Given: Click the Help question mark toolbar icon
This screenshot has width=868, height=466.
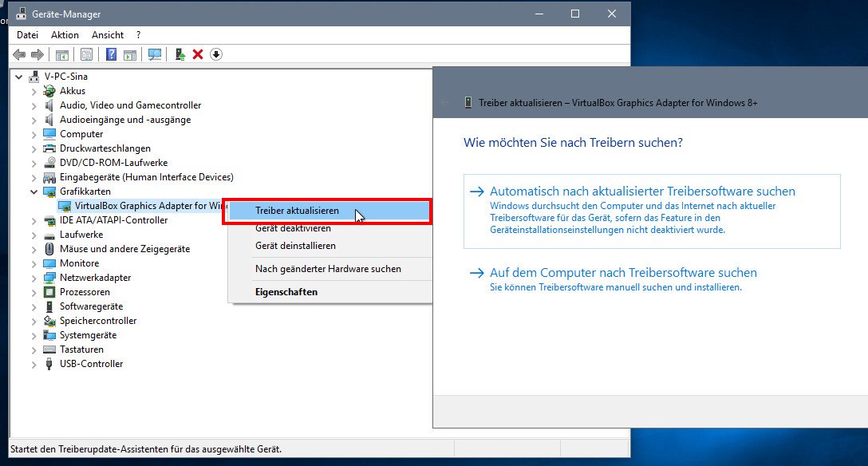Looking at the screenshot, I should tap(112, 54).
